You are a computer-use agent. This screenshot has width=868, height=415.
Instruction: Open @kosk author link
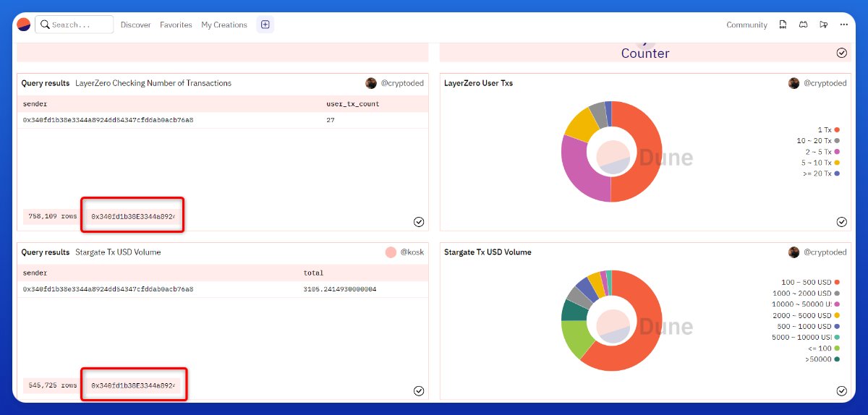click(x=412, y=252)
